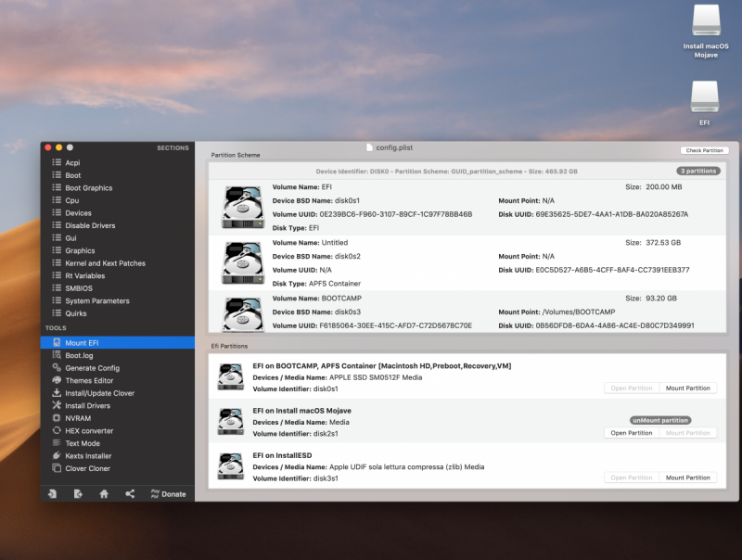Click the import configuration icon in bottom bar
The image size is (742, 560).
(x=52, y=494)
